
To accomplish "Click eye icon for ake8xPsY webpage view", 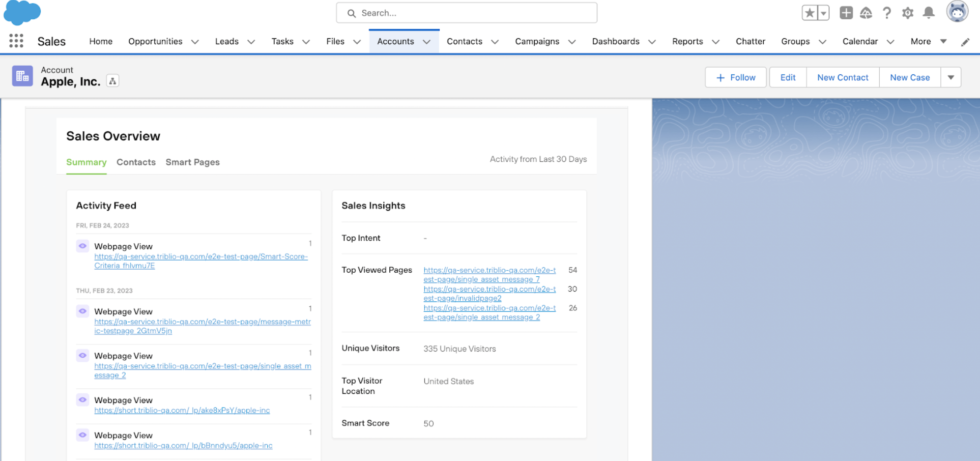I will (82, 399).
